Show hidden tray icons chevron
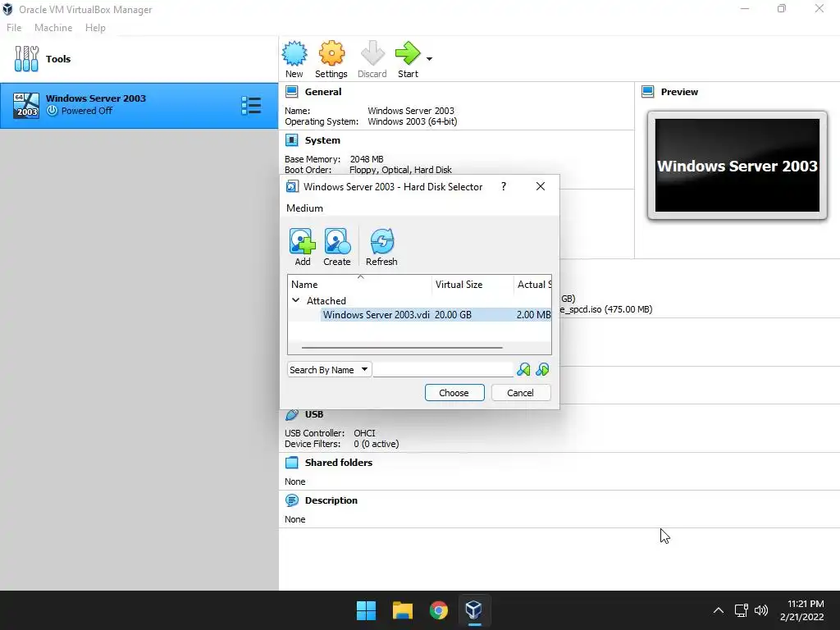 pos(719,610)
